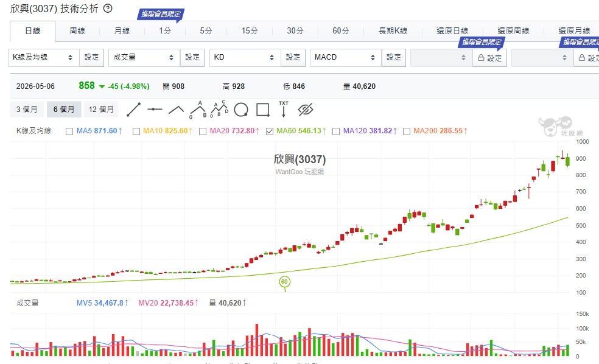Viewport: 599px width, 364px height.
Task: Switch to the 1分 tab
Action: click(x=165, y=31)
